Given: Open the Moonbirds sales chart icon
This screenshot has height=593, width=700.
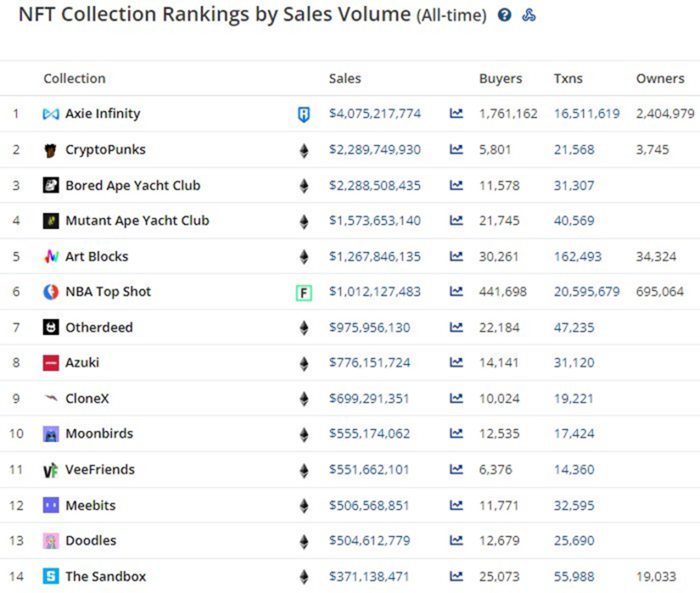Looking at the screenshot, I should pyautogui.click(x=456, y=433).
